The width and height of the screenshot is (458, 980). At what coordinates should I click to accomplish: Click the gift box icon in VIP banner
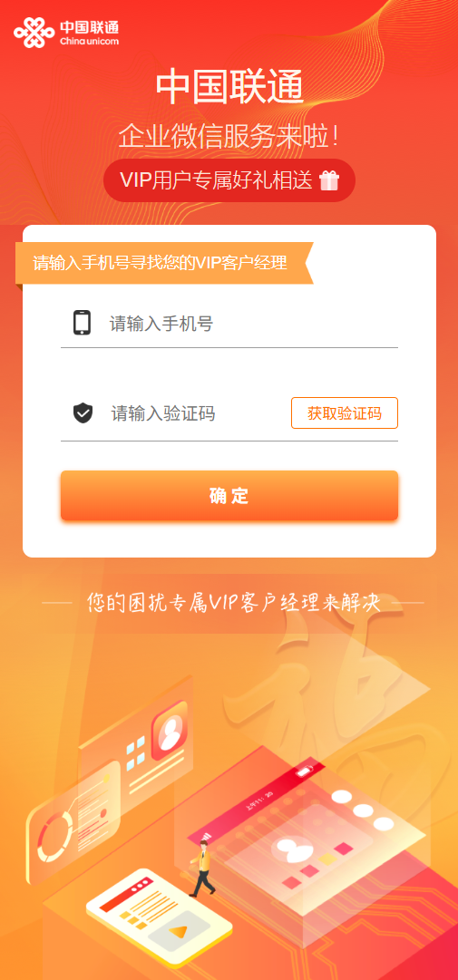329,180
